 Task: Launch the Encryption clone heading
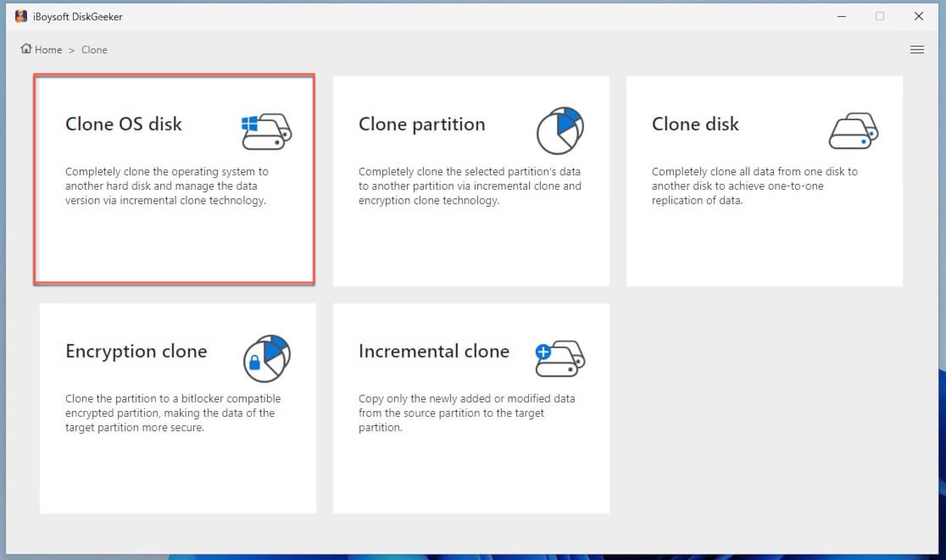136,351
